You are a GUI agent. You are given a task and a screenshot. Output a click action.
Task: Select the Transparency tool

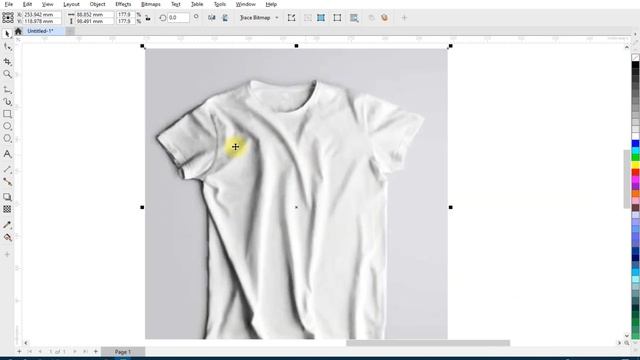(x=7, y=209)
